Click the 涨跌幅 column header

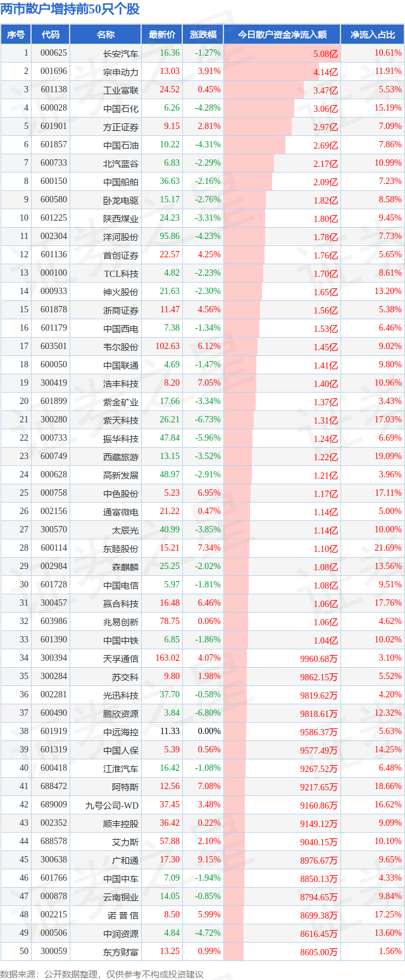pyautogui.click(x=202, y=35)
